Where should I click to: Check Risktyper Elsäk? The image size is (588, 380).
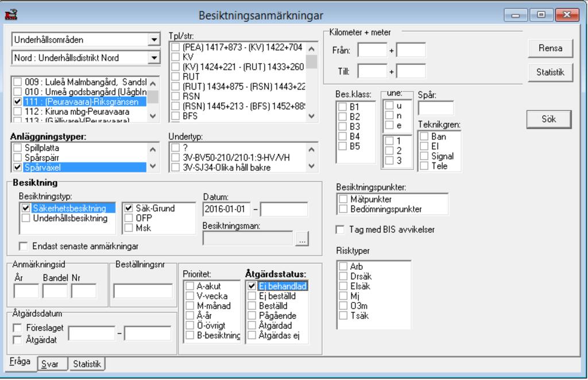click(x=343, y=286)
